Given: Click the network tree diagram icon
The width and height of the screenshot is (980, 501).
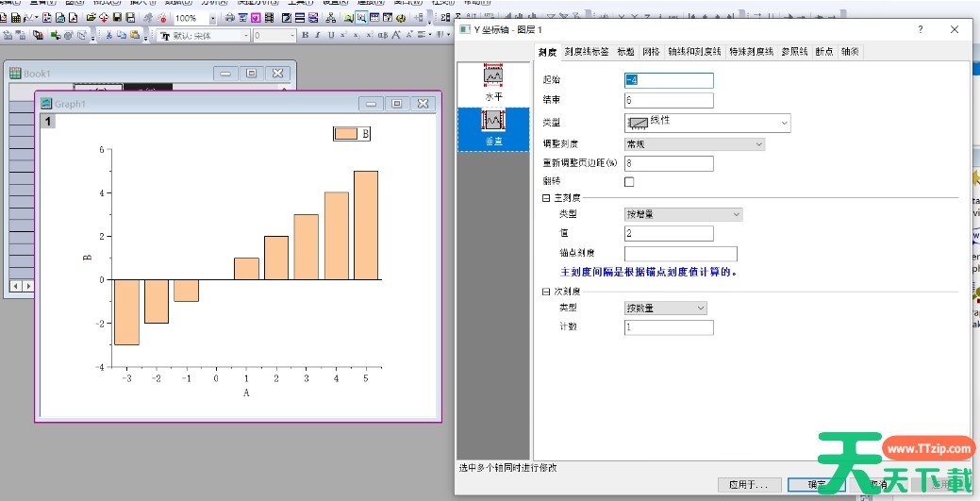Looking at the screenshot, I should point(331,18).
